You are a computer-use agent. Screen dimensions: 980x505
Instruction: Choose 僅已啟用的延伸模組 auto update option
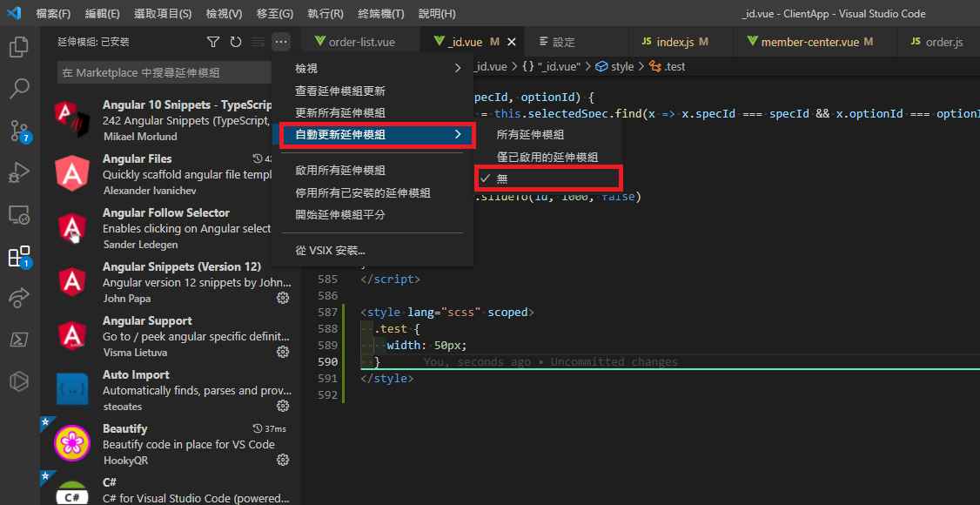coord(547,157)
